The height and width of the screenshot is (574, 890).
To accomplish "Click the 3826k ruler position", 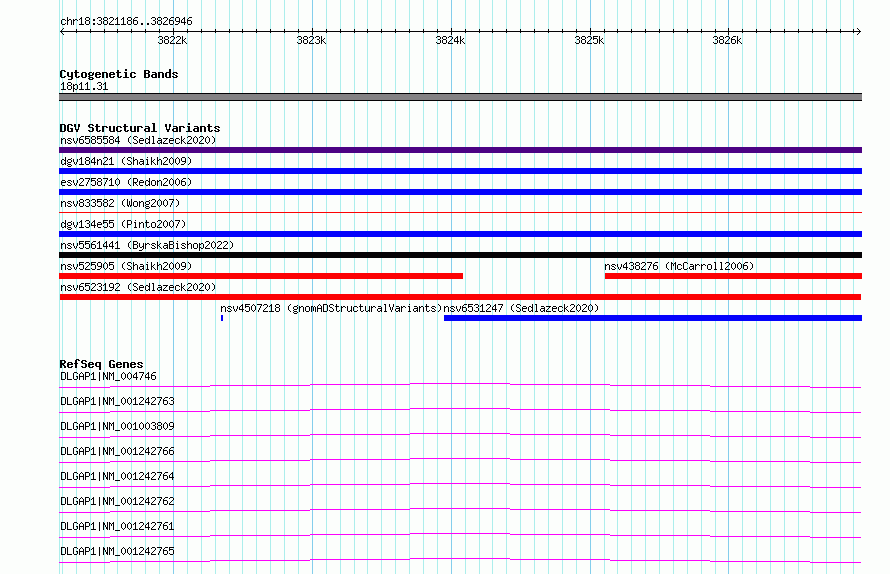I will pyautogui.click(x=727, y=40).
